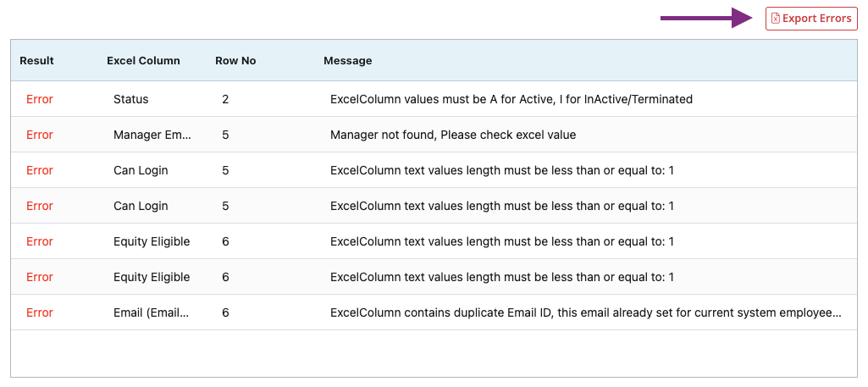The height and width of the screenshot is (387, 868).
Task: Click the truncated Manager Em... column cell
Action: (x=152, y=135)
